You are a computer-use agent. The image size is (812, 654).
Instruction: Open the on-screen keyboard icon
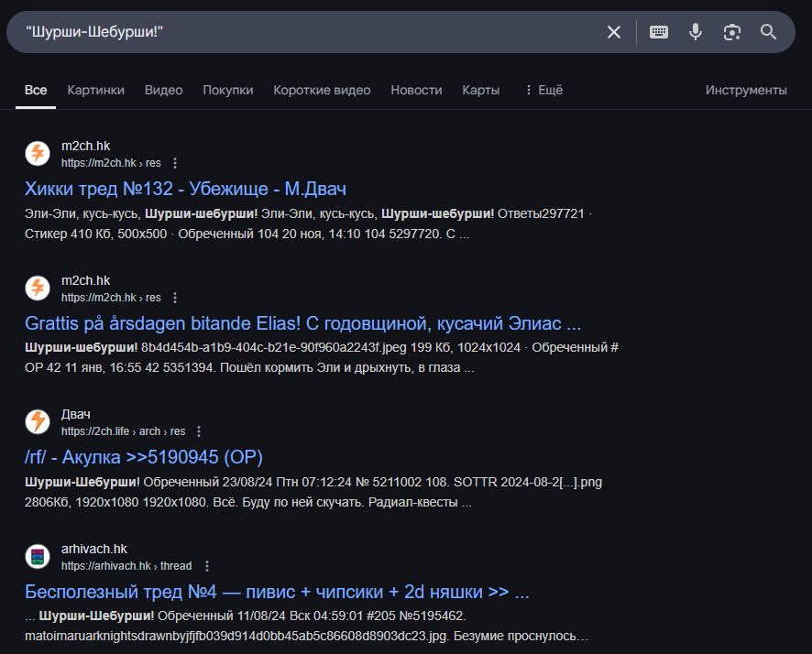tap(659, 32)
